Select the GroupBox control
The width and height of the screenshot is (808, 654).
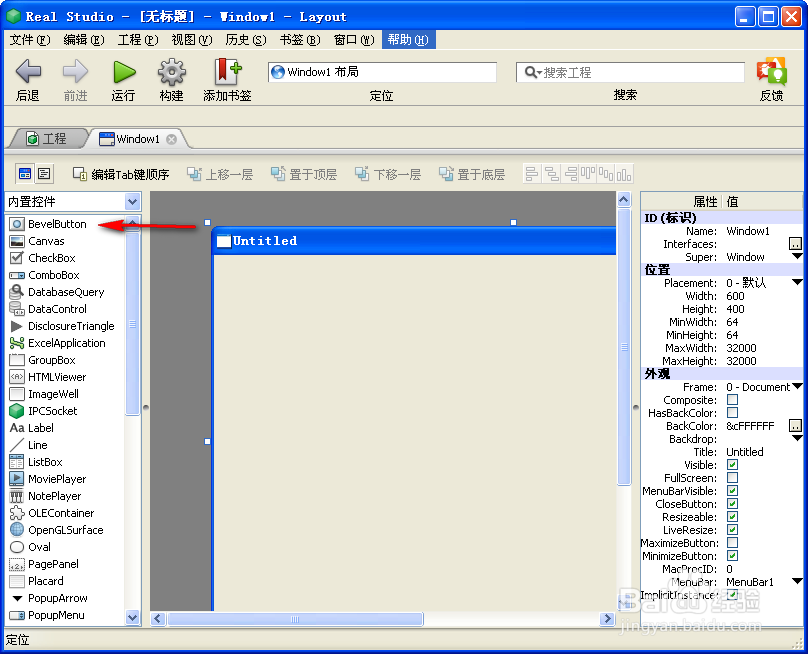[x=52, y=360]
